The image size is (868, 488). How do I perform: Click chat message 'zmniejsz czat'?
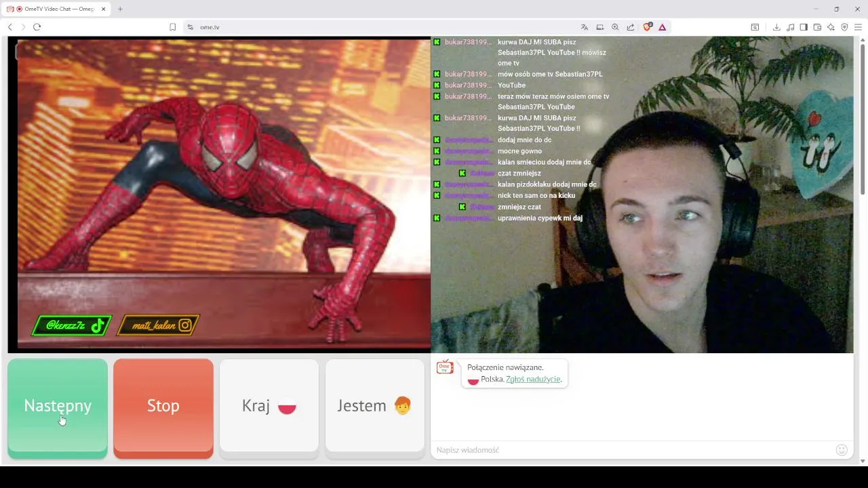519,207
